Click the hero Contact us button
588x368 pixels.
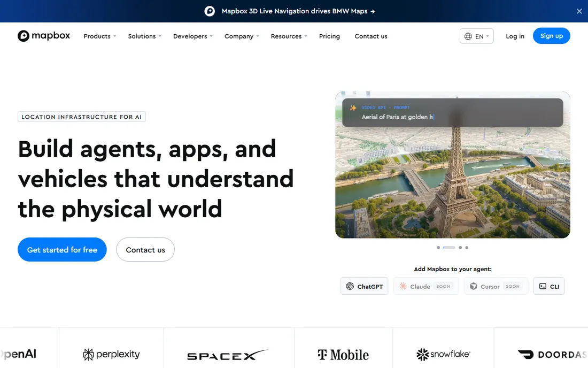pos(145,249)
